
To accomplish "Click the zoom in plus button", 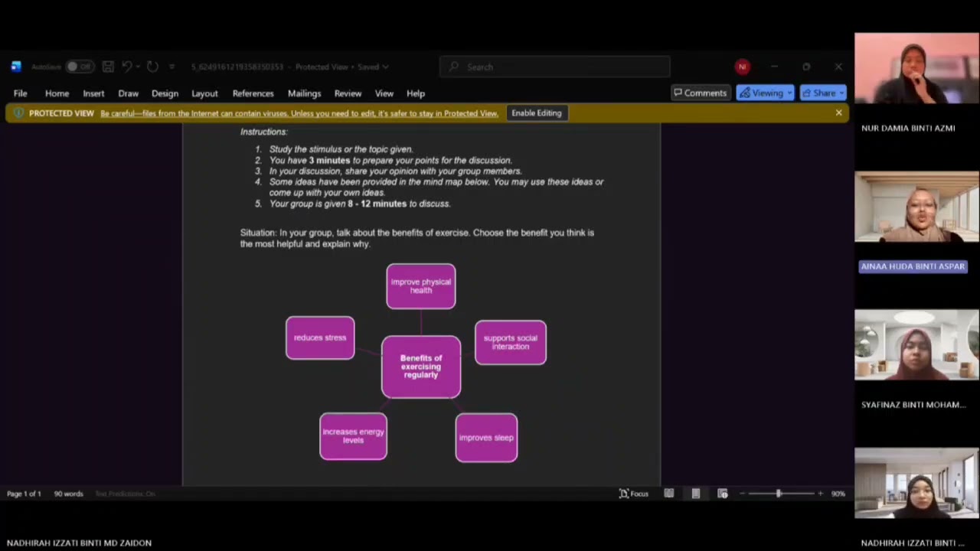I will tap(820, 494).
